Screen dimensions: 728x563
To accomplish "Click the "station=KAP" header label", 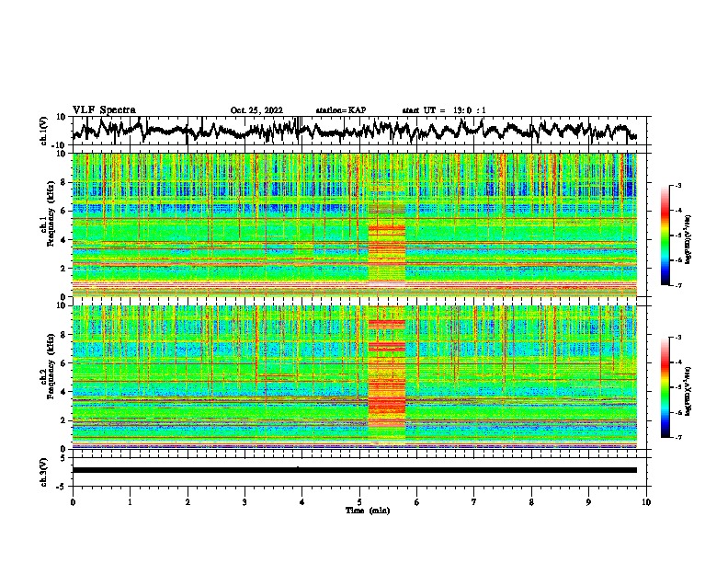I will pos(341,110).
